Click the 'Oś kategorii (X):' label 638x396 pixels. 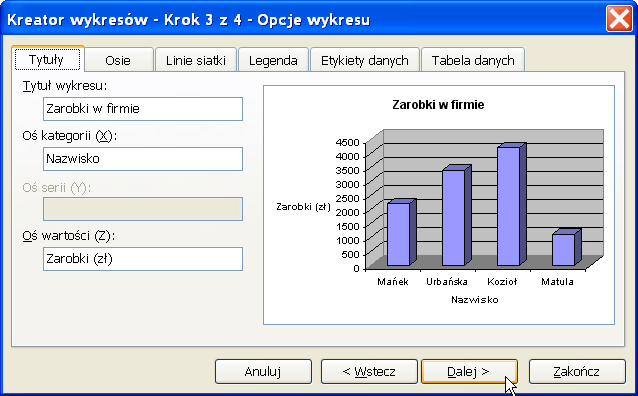tap(70, 136)
